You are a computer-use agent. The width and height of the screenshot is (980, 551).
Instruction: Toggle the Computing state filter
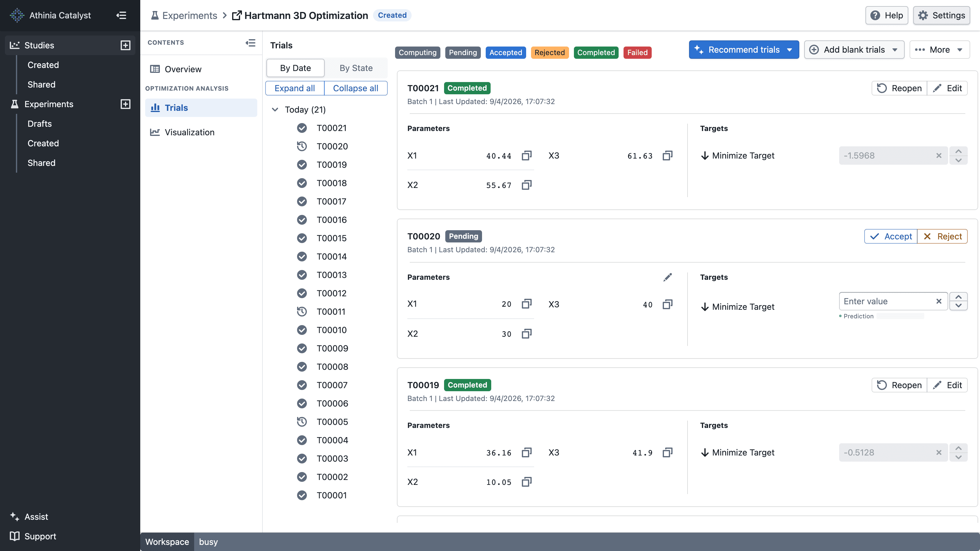point(417,52)
